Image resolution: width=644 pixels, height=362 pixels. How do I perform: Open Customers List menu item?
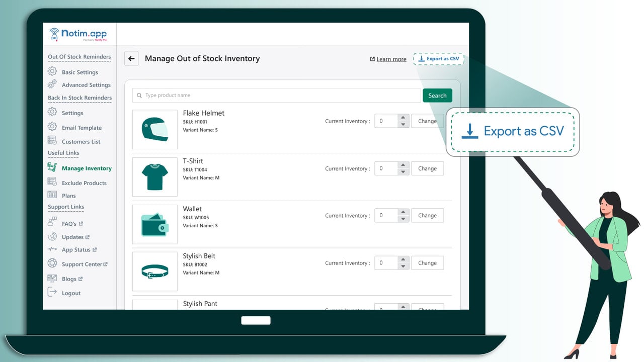(81, 142)
